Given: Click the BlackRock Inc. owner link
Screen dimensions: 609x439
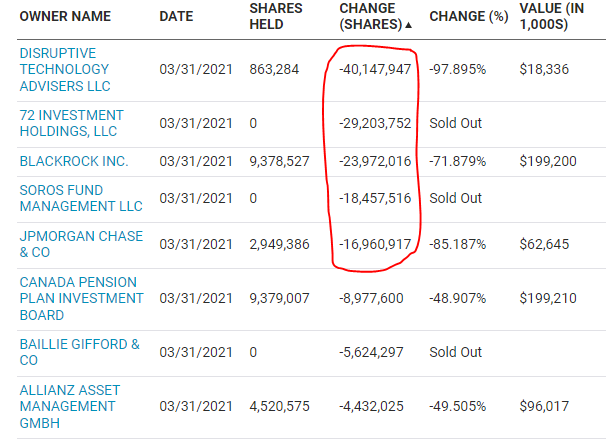Looking at the screenshot, I should tap(74, 161).
